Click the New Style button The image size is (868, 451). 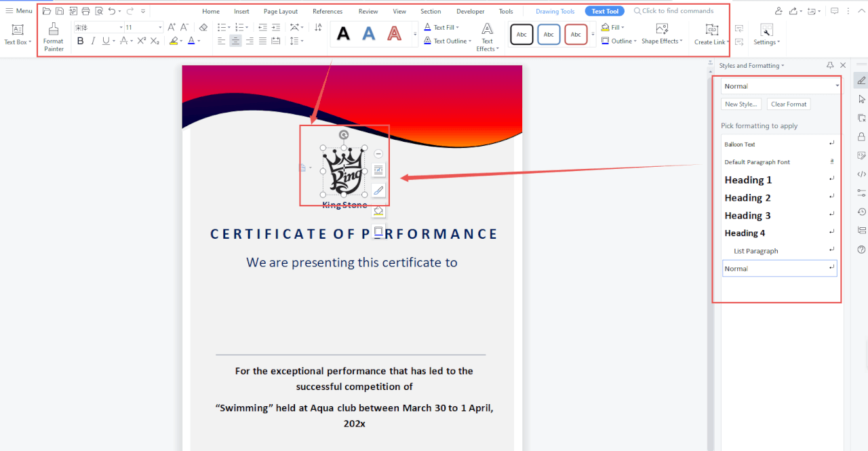pyautogui.click(x=741, y=104)
